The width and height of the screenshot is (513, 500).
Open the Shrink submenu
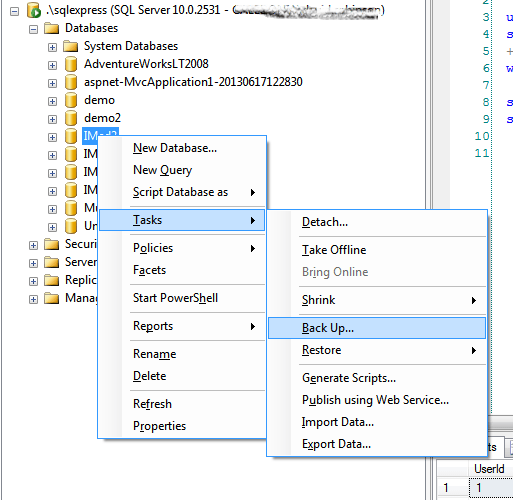pyautogui.click(x=377, y=300)
